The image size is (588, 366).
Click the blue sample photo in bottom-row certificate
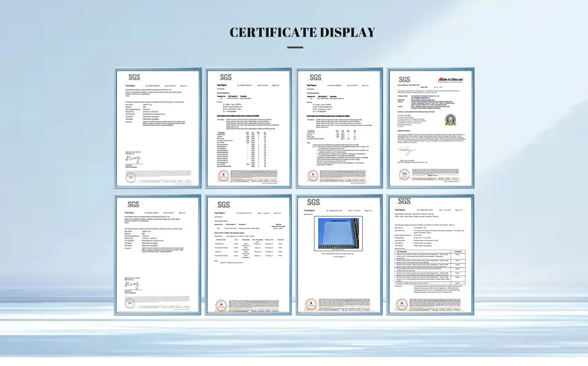(338, 233)
